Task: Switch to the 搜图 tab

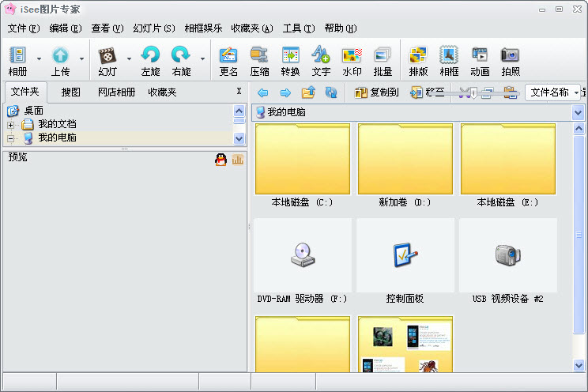Action: tap(71, 92)
